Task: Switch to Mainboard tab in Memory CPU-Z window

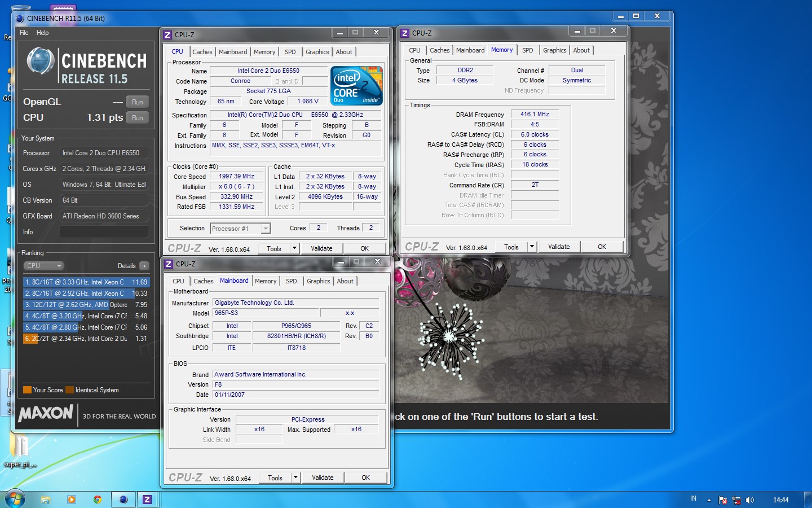Action: (x=470, y=50)
